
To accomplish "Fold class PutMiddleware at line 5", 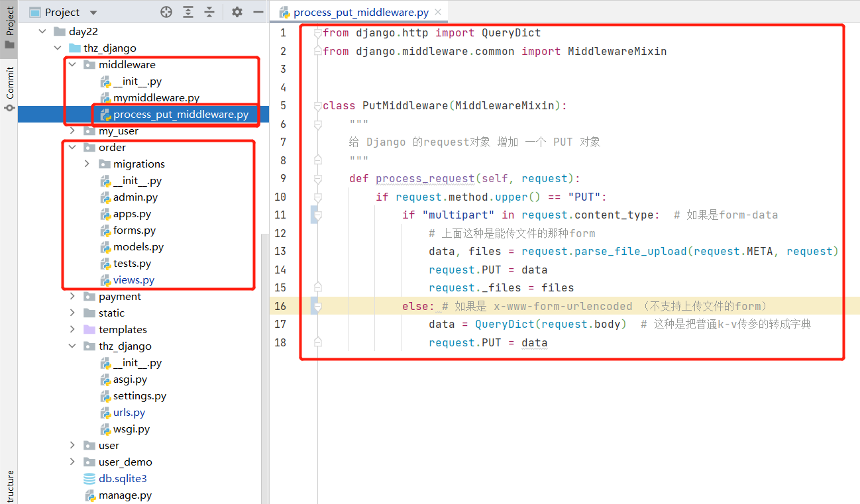I will coord(318,105).
